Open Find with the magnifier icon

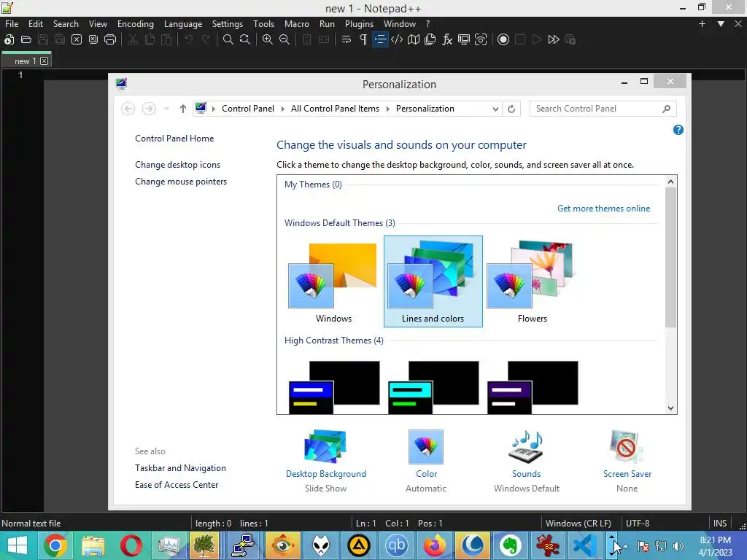228,39
